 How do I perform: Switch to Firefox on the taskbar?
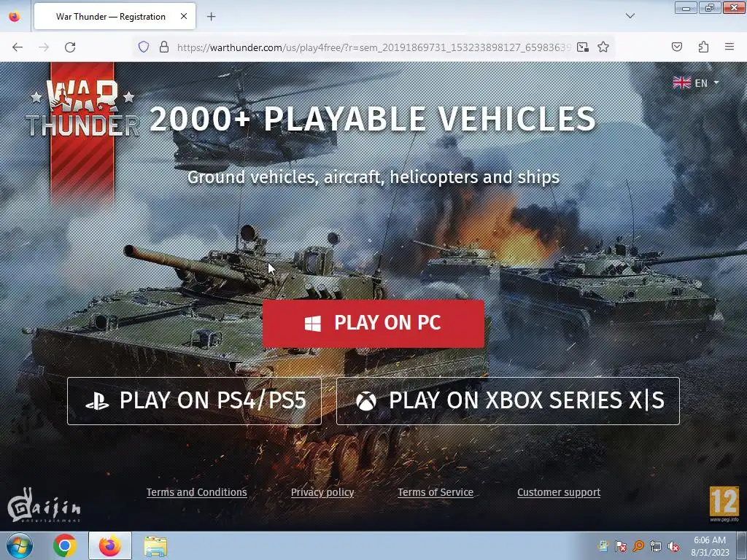pos(110,545)
